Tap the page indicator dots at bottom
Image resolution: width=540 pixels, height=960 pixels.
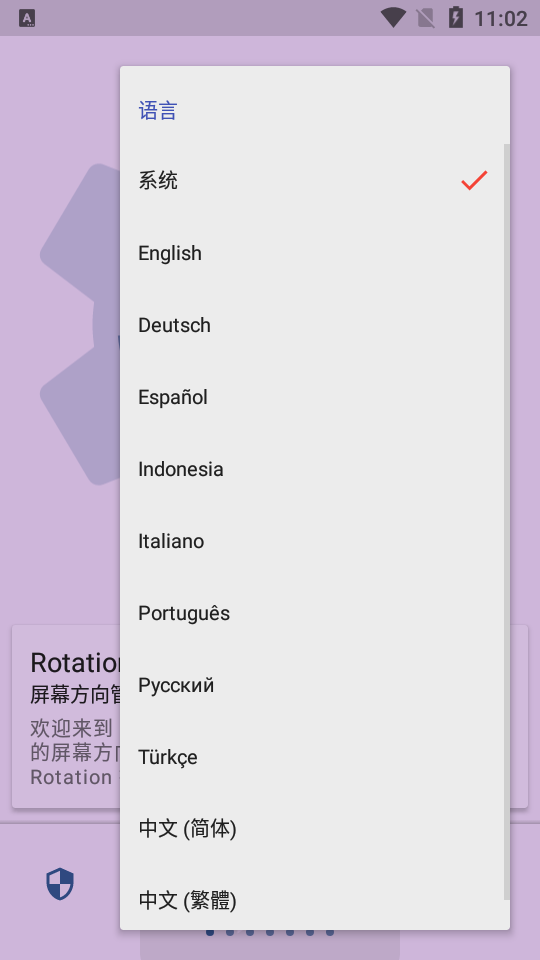click(x=270, y=932)
